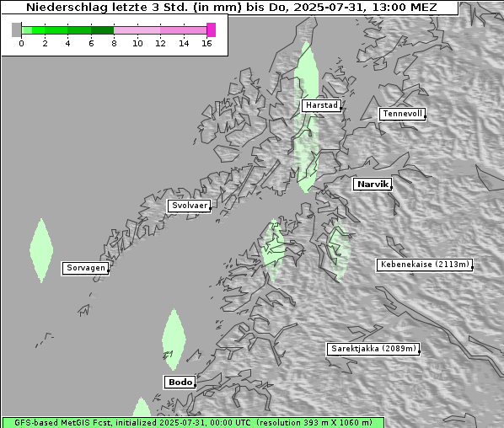
Task: Click the green GFS-based MetGIS footer bar
Action: pos(193,423)
